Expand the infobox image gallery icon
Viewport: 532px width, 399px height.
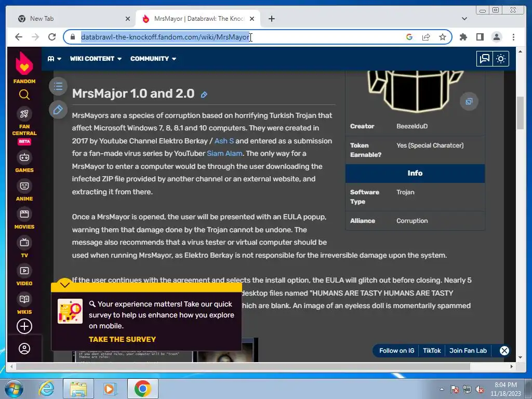point(469,101)
